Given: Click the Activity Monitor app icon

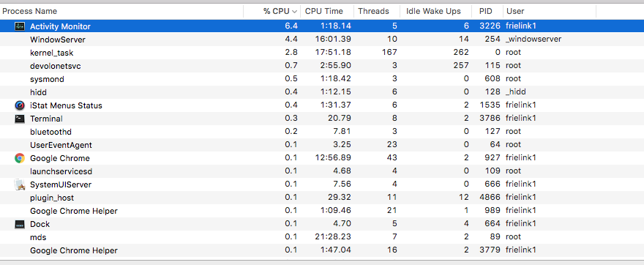Looking at the screenshot, I should (x=19, y=26).
